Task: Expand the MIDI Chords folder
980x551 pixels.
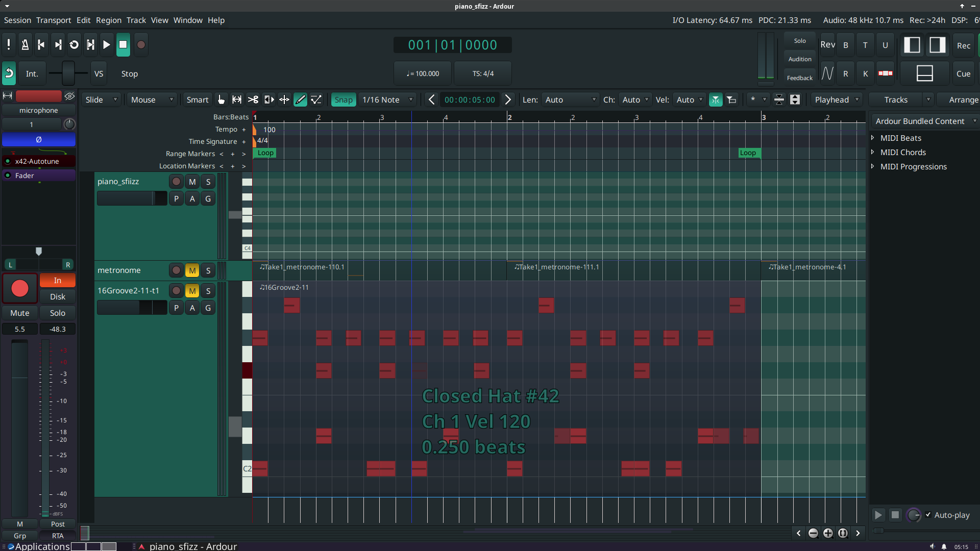Action: (x=873, y=152)
